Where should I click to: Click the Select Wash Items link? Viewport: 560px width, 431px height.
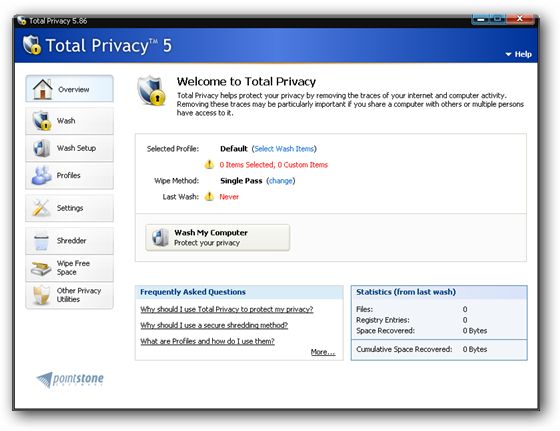tap(284, 149)
